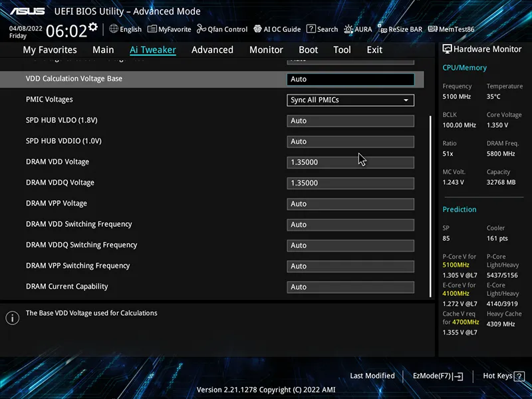
Task: Click the 1.350 V core voltage value
Action: 497,125
